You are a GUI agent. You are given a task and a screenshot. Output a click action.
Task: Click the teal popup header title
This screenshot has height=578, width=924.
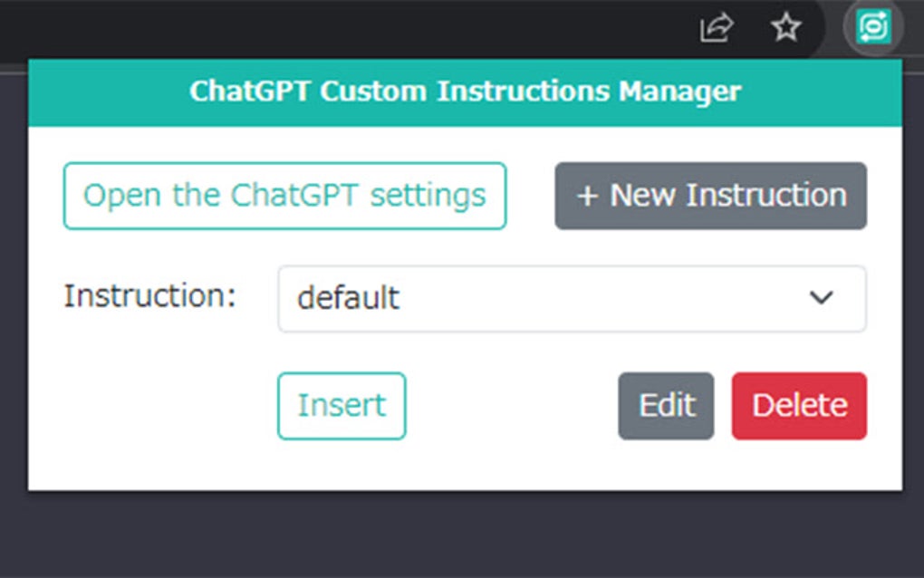[465, 92]
